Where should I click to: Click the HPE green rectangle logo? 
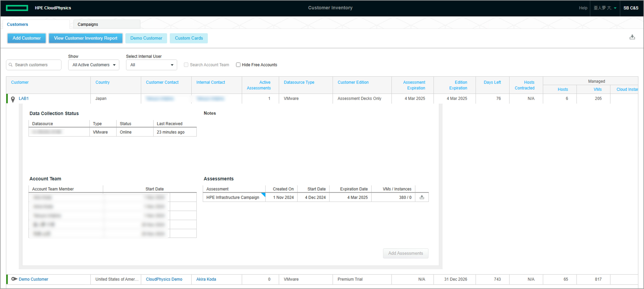point(17,8)
